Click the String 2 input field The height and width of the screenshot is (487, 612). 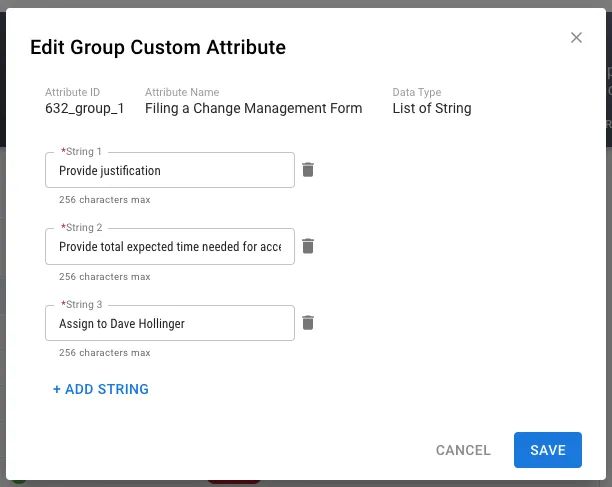tap(170, 247)
